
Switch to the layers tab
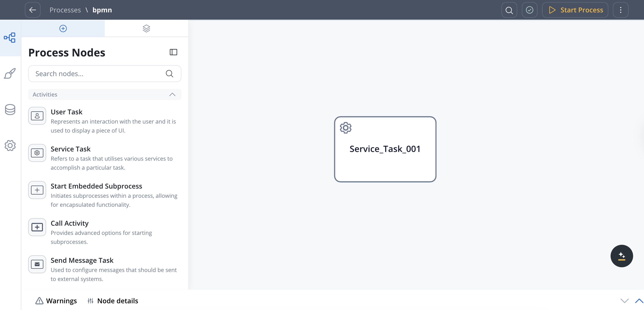tap(146, 28)
